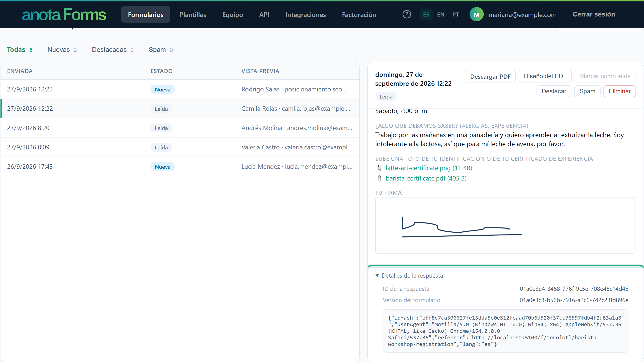The width and height of the screenshot is (644, 362).
Task: Open Diseño del PDF
Action: [x=545, y=76]
